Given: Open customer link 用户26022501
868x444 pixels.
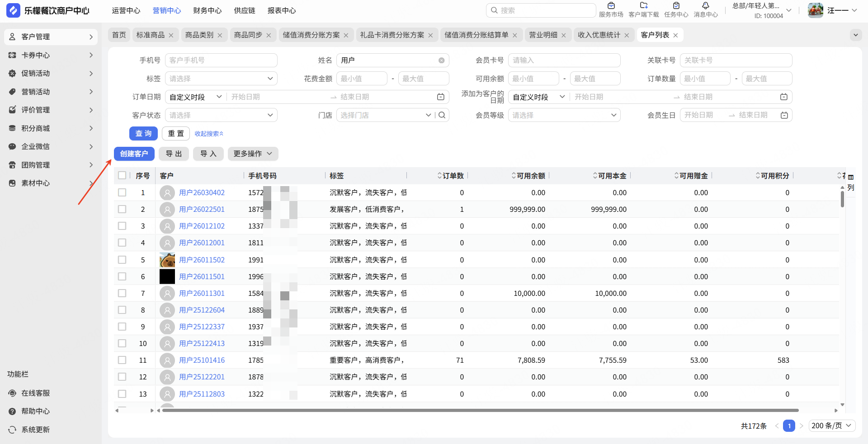Looking at the screenshot, I should point(202,209).
